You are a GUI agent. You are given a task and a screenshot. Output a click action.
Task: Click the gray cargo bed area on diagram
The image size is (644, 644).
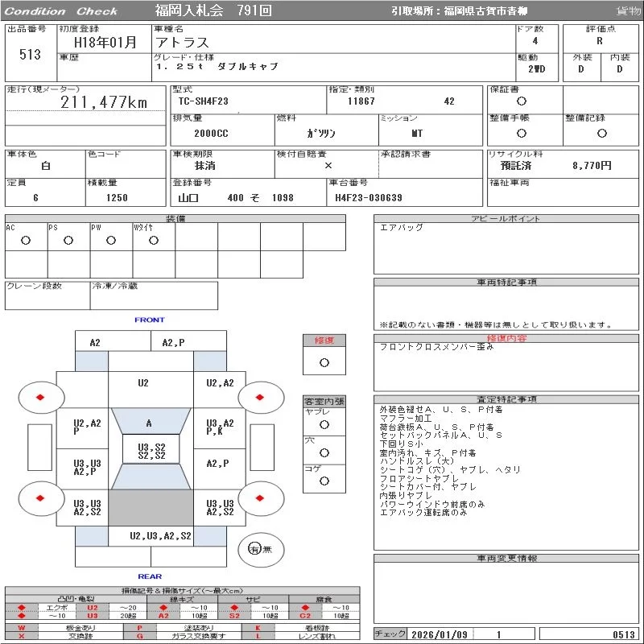pyautogui.click(x=150, y=507)
